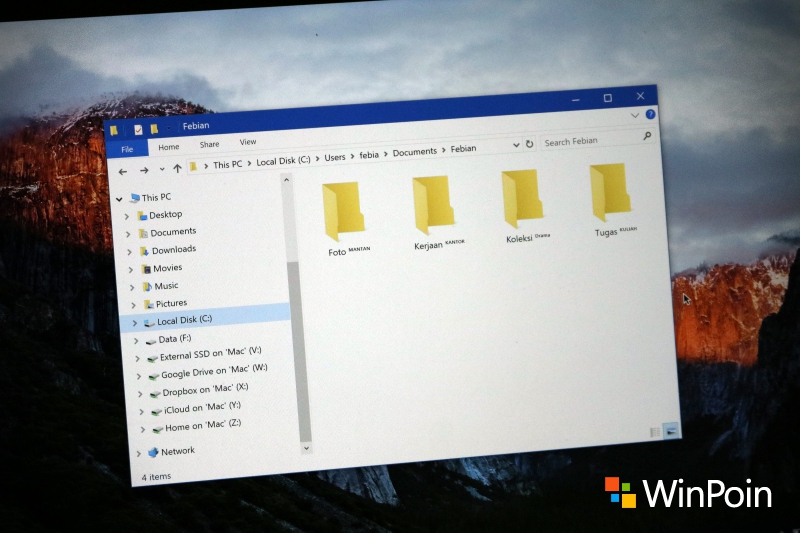
Task: Click the New folder quick access icon
Action: coord(154,129)
